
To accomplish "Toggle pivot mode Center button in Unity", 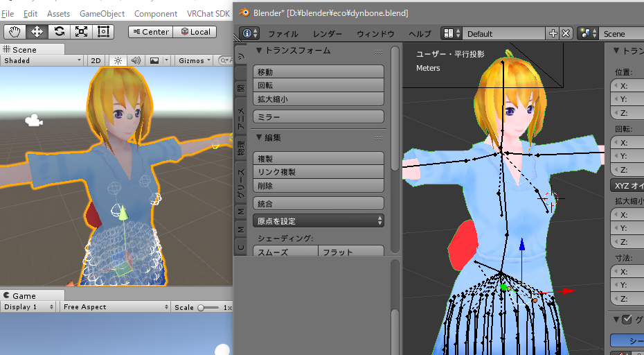I will pos(151,32).
